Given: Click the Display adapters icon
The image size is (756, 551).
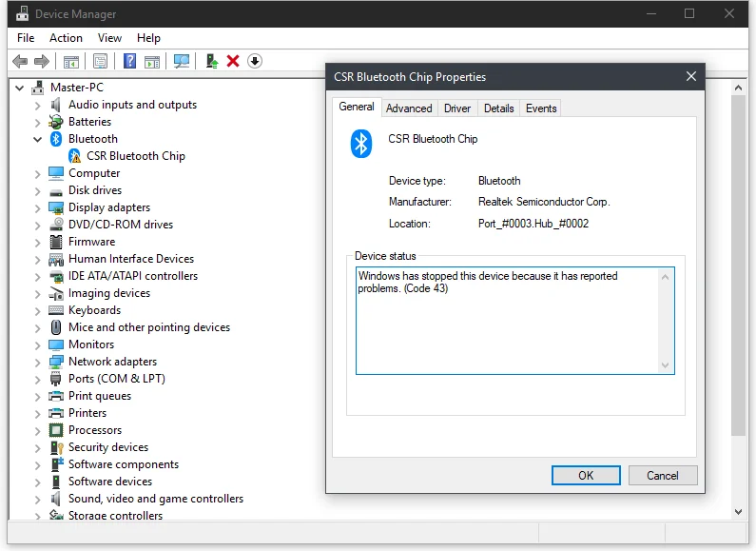Looking at the screenshot, I should click(x=56, y=207).
